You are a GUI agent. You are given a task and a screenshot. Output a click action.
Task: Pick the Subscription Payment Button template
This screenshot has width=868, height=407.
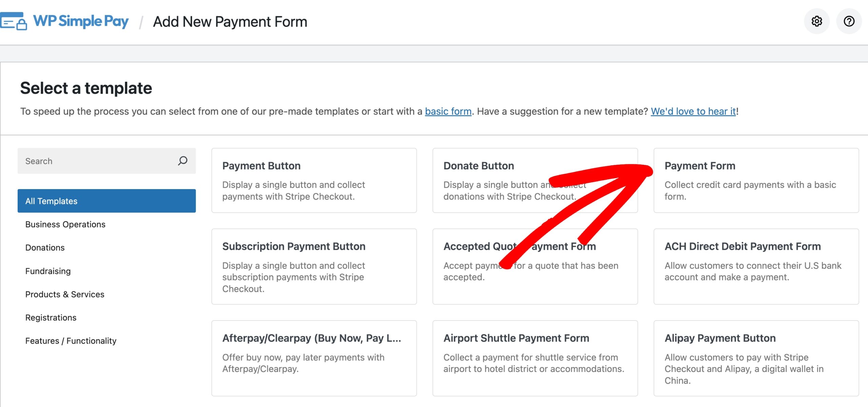click(x=314, y=266)
